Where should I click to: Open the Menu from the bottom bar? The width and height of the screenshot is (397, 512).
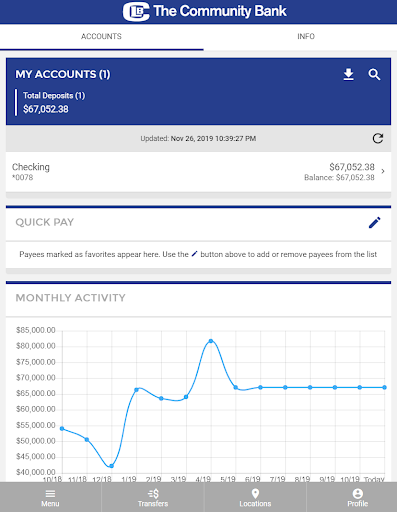pos(50,498)
